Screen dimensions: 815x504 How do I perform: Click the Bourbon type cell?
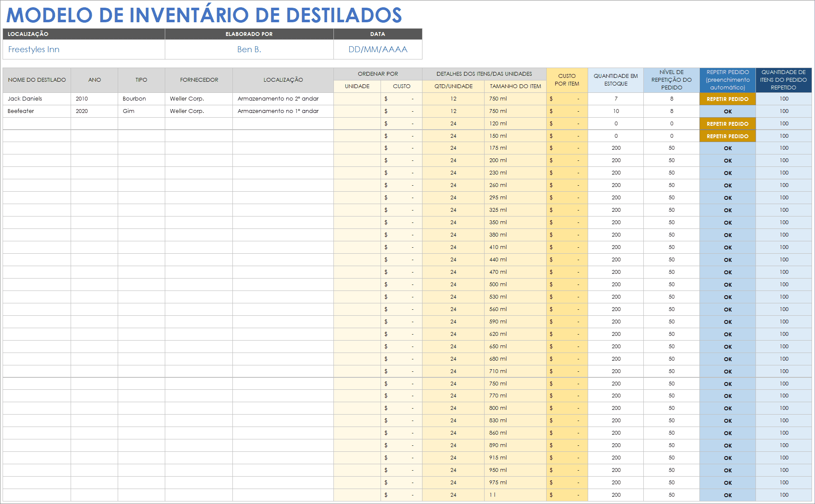click(x=141, y=99)
